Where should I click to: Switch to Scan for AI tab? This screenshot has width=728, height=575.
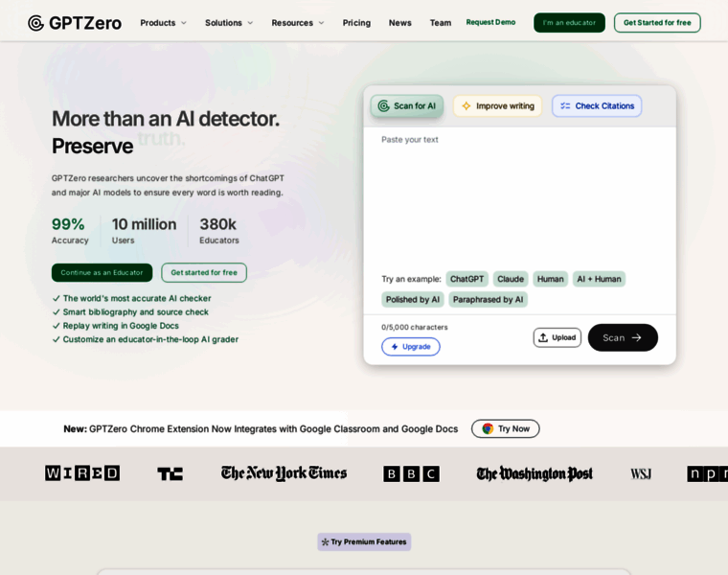coord(407,106)
